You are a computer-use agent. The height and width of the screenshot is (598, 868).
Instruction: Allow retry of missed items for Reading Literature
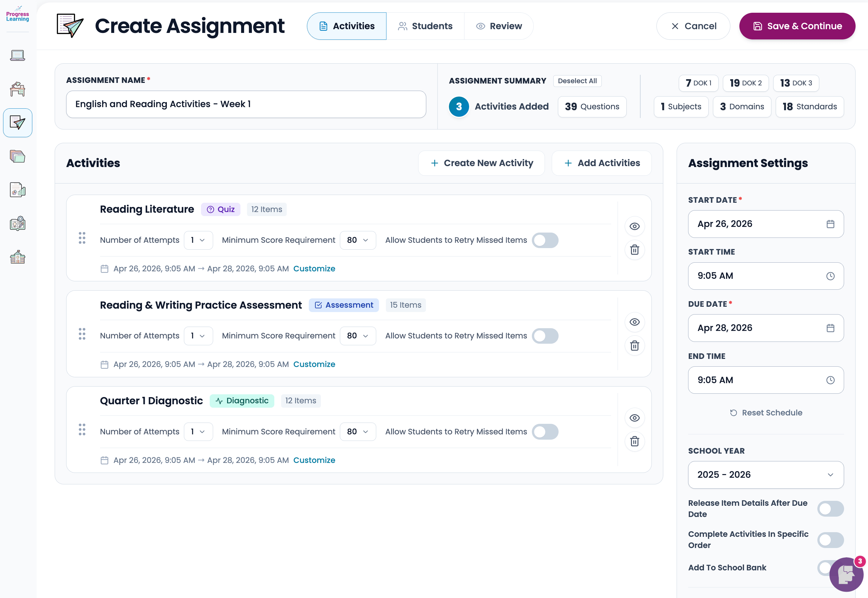pyautogui.click(x=545, y=240)
